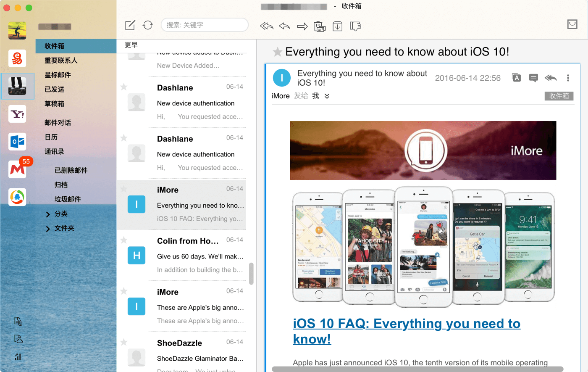Open the attachment manager icon in sidebar
Viewport: 588px width, 372px height.
(x=18, y=322)
